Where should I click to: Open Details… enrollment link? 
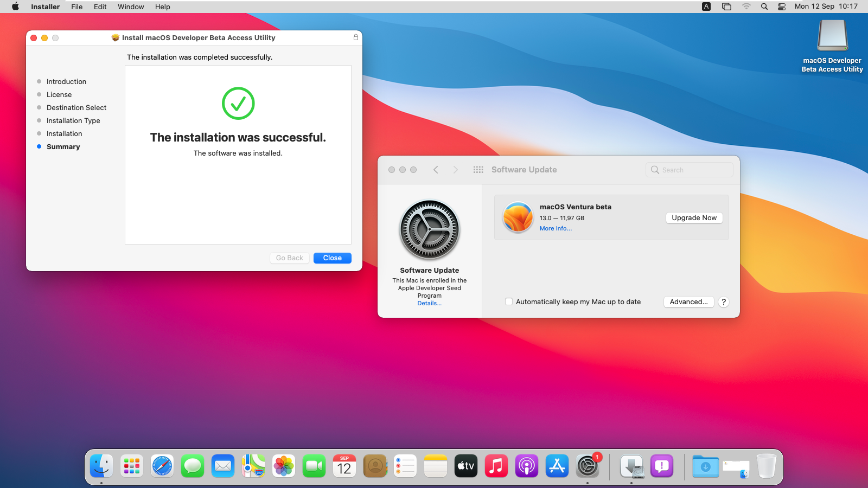point(429,303)
